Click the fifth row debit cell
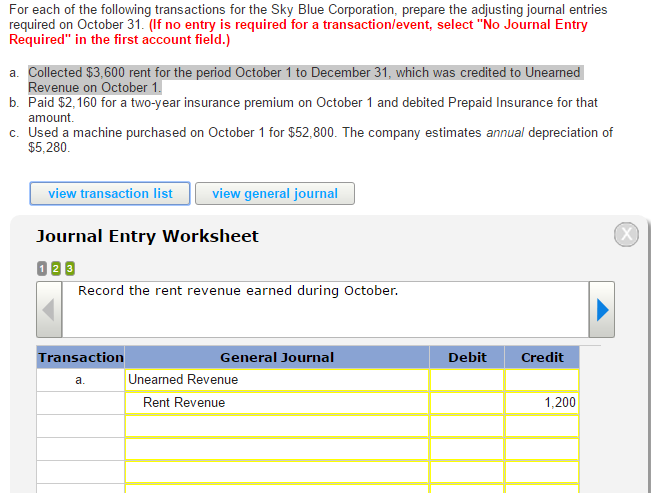 tap(467, 472)
